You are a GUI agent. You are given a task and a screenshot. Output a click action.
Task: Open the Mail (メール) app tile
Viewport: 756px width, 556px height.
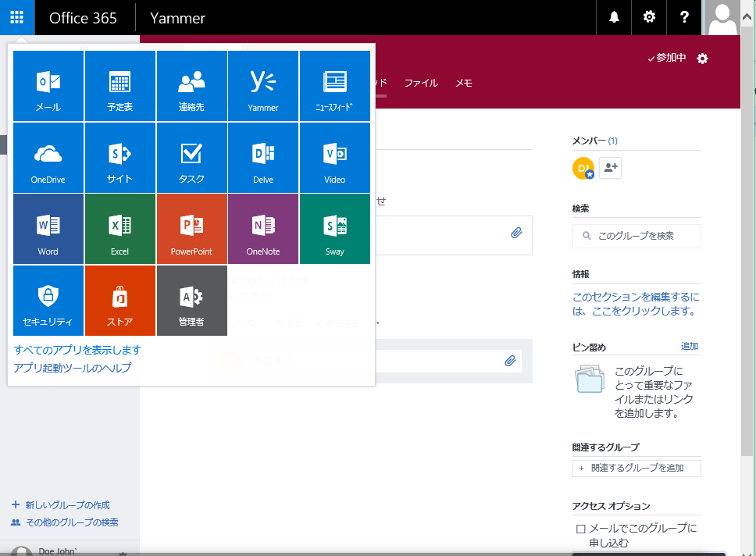[48, 86]
